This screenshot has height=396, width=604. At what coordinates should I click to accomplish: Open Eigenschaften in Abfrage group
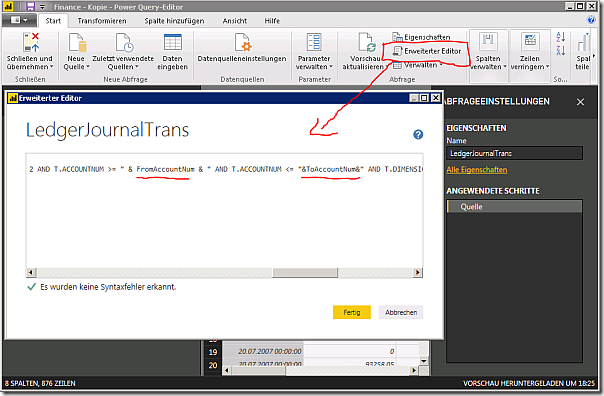coord(421,37)
